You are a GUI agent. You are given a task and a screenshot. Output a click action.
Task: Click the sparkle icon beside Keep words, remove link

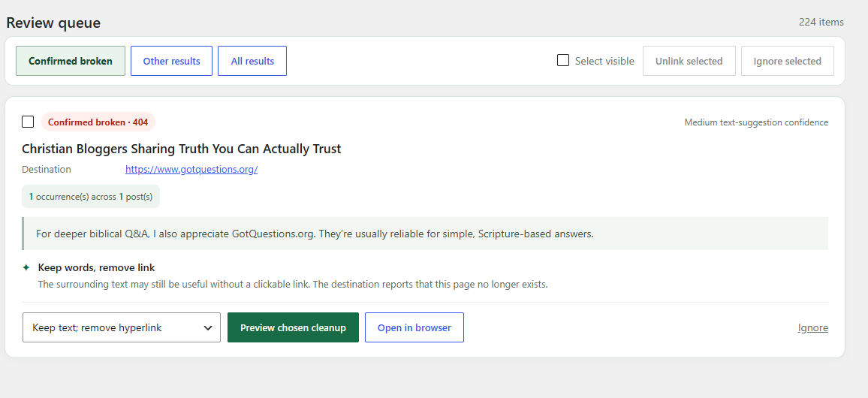click(26, 268)
